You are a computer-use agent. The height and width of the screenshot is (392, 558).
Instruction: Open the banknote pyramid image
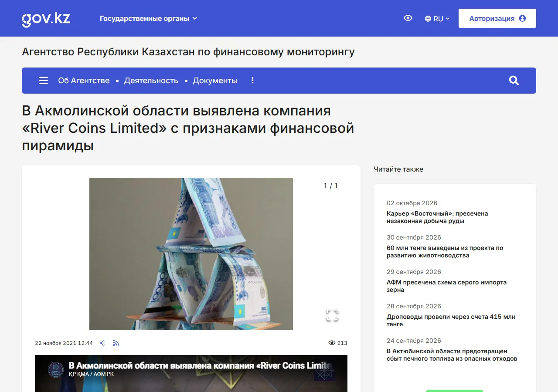(191, 254)
